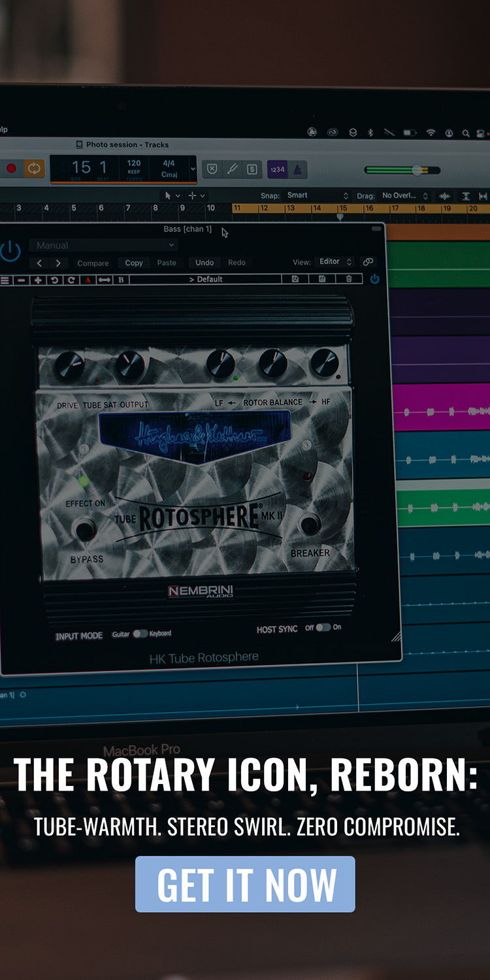Viewport: 490px width, 980px height.
Task: Open the View Editor dropdown
Action: (x=335, y=262)
